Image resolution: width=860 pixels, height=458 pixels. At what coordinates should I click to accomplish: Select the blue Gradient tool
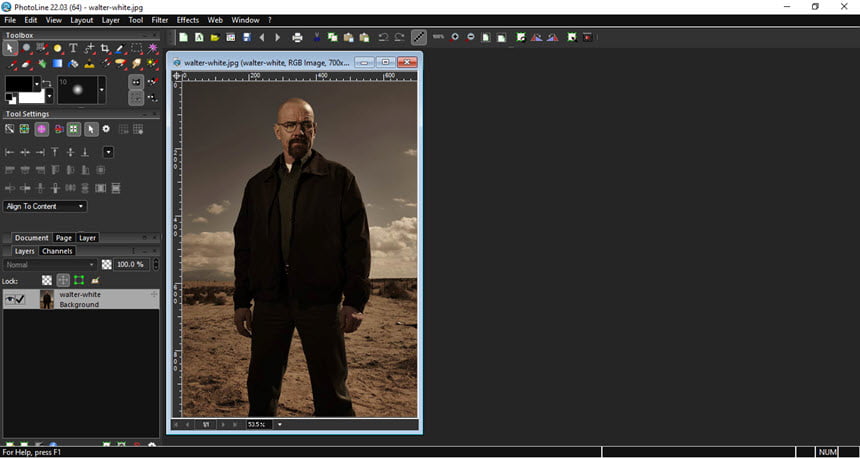58,64
